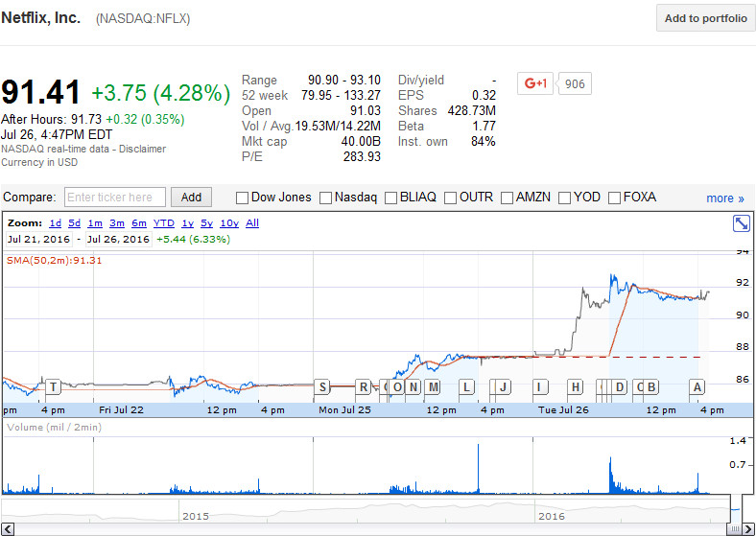
Task: Click news marker L on chart
Action: pos(466,386)
